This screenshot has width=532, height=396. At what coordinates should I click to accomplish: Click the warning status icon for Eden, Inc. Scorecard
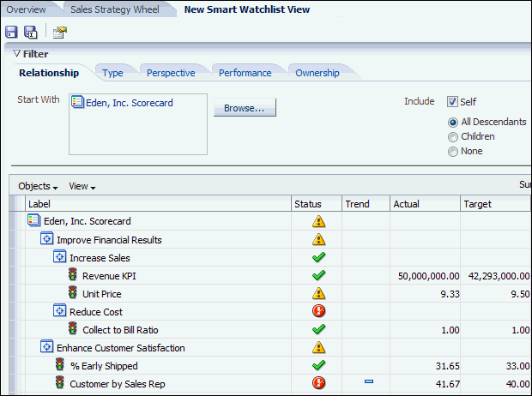pos(318,221)
